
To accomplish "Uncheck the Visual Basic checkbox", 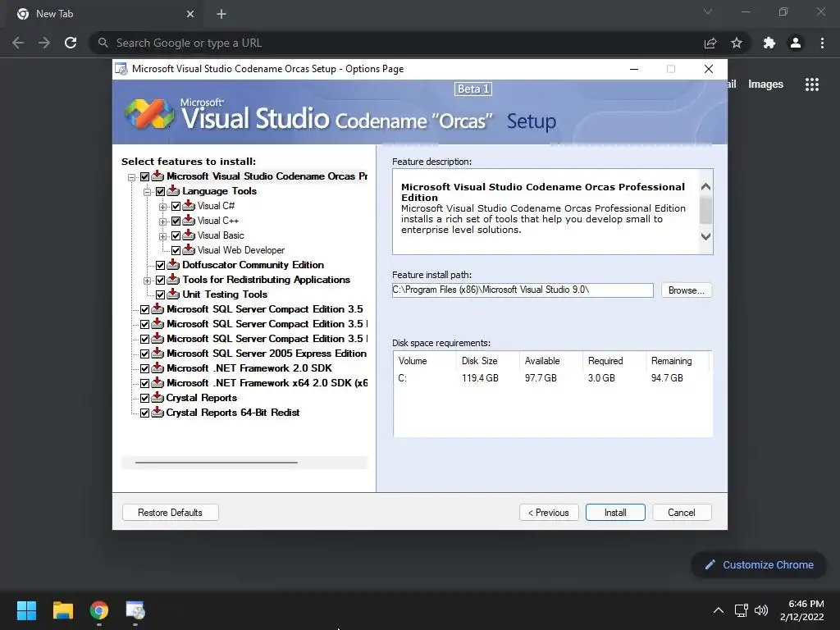I will point(176,235).
